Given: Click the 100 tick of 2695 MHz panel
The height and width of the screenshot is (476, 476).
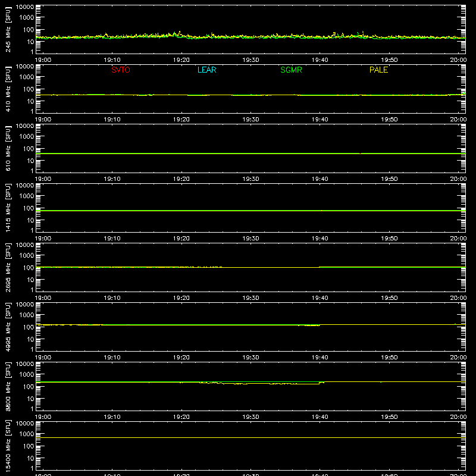Looking at the screenshot, I should 29,267.
